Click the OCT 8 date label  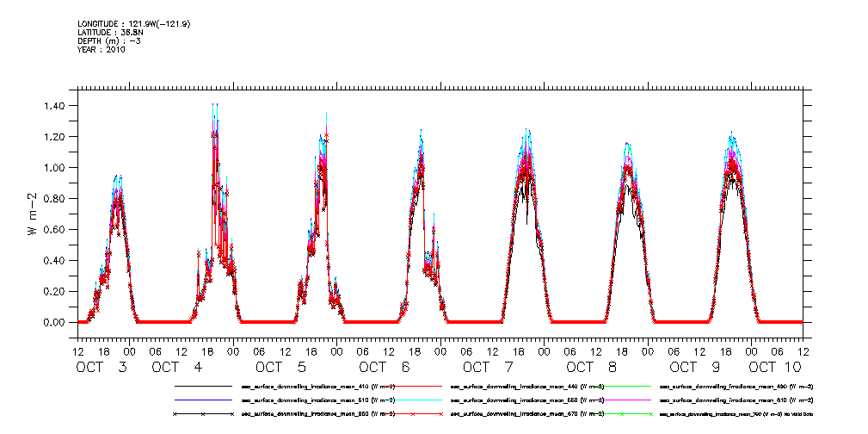(x=593, y=367)
